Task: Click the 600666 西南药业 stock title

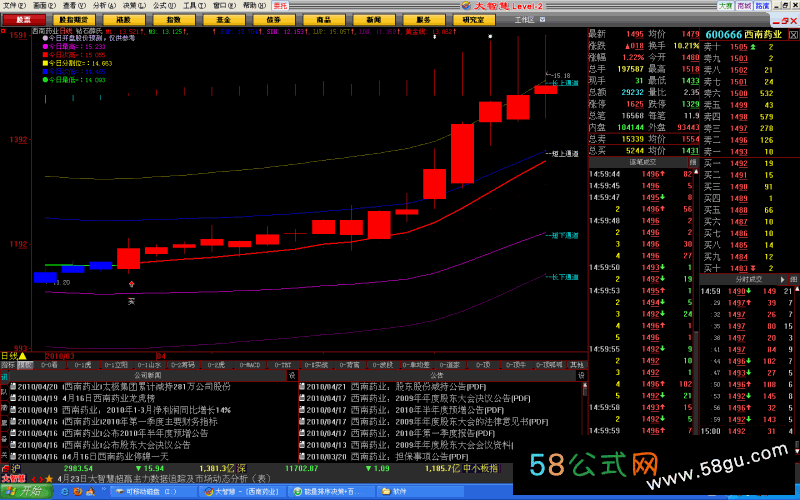Action: coord(743,35)
